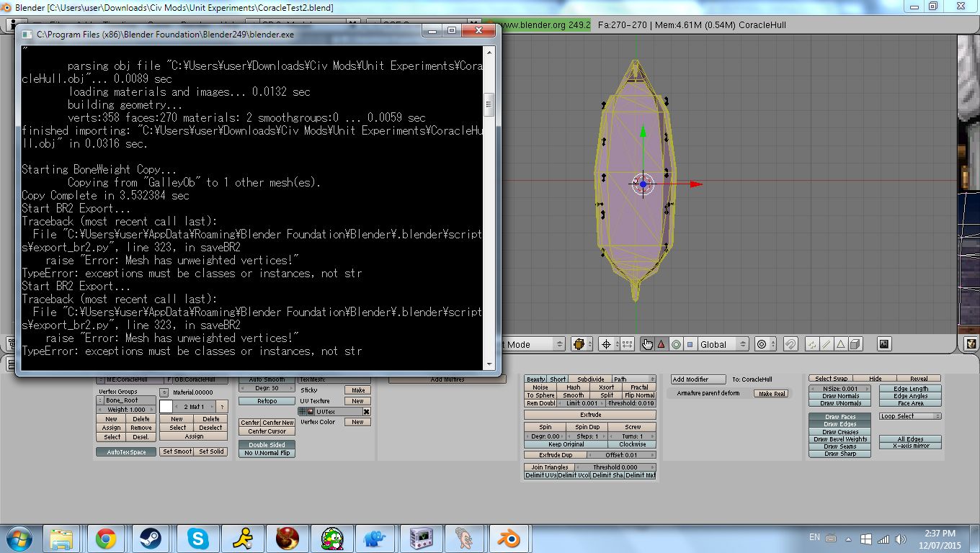This screenshot has height=553, width=980.
Task: Toggle the 3D manipulator hand icon
Action: coord(647,344)
